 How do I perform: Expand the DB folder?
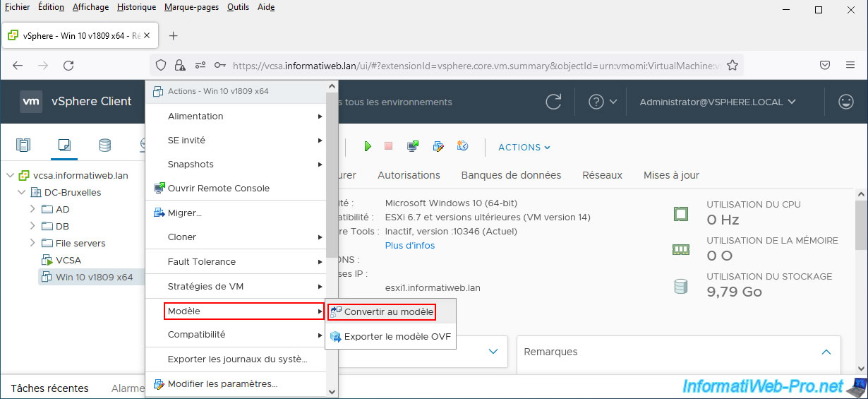(x=32, y=226)
